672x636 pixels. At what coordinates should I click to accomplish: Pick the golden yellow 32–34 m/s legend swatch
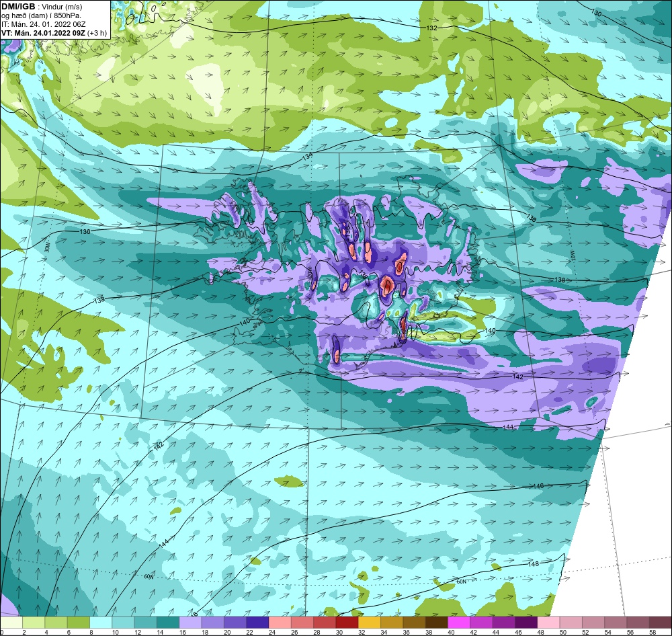368,622
